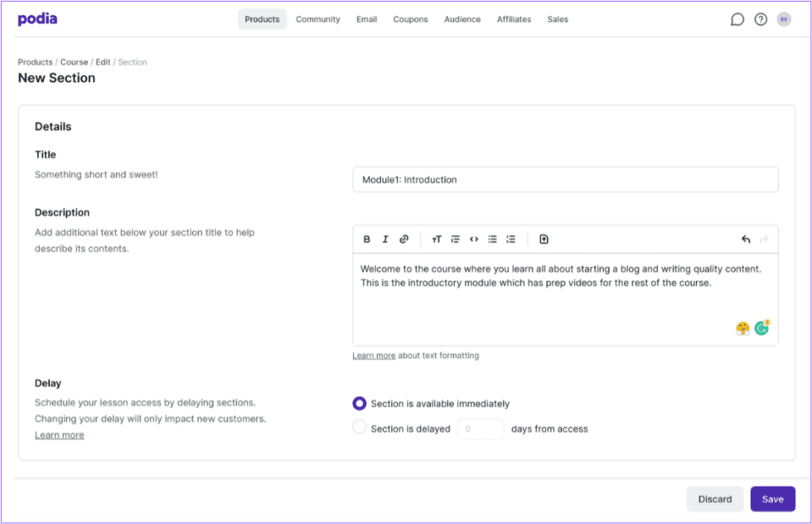Viewport: 812px width, 524px height.
Task: Open the help question mark icon
Action: 761,18
